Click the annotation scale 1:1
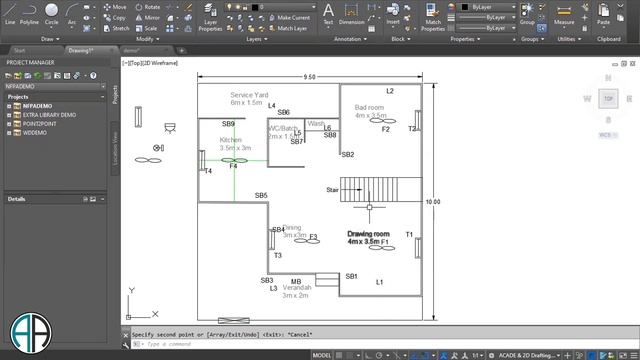 (477, 356)
